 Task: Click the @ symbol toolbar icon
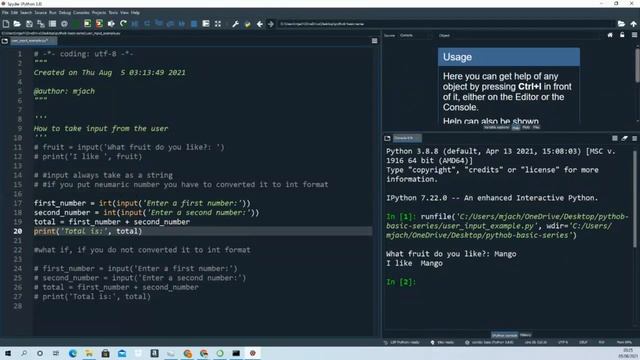tap(64, 24)
